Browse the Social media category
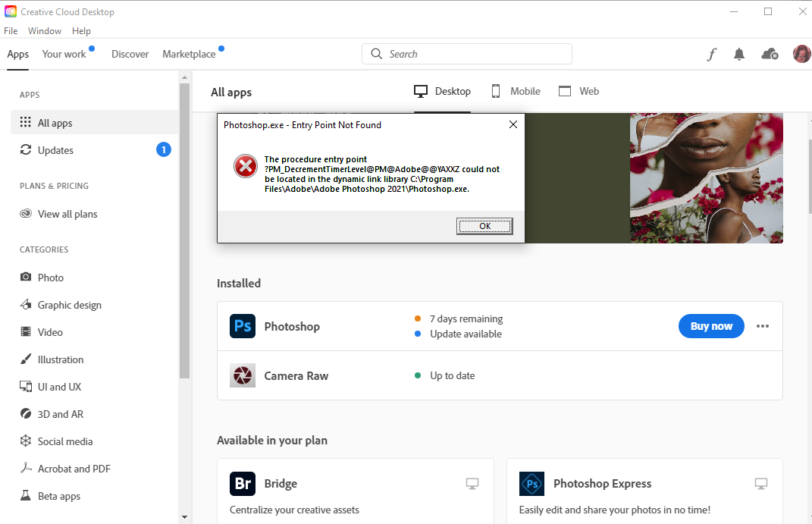This screenshot has height=524, width=812. tap(94, 441)
